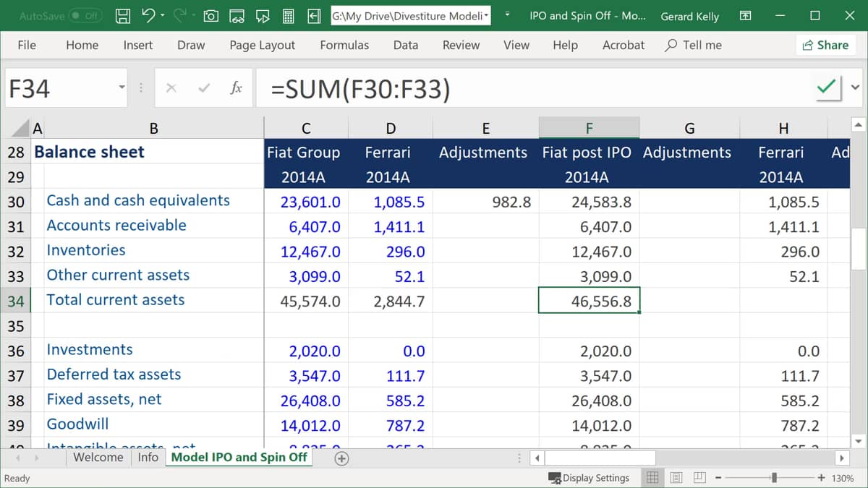Viewport: 868px width, 488px height.
Task: Click the zoom out minus icon
Action: click(718, 477)
